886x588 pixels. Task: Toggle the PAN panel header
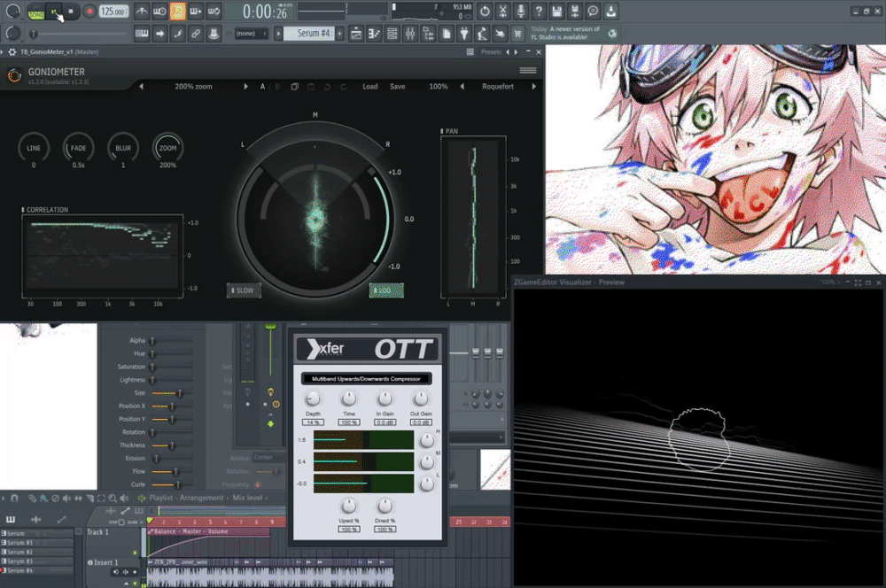tap(449, 131)
